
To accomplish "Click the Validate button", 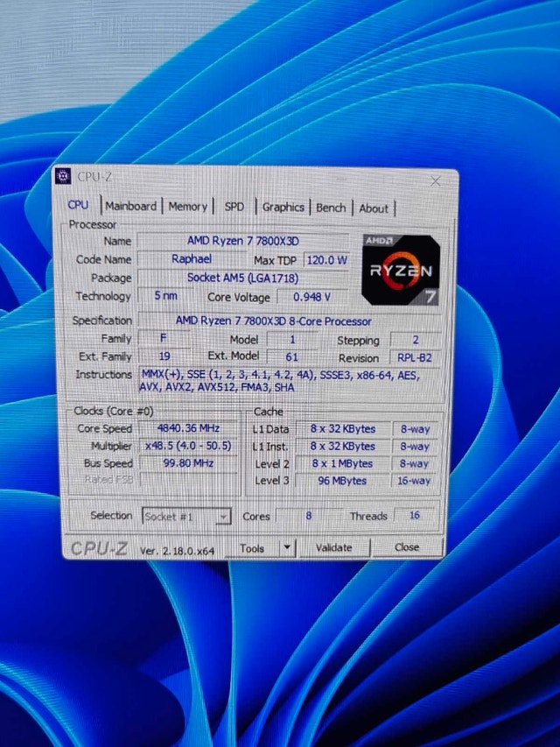I will pos(333,548).
